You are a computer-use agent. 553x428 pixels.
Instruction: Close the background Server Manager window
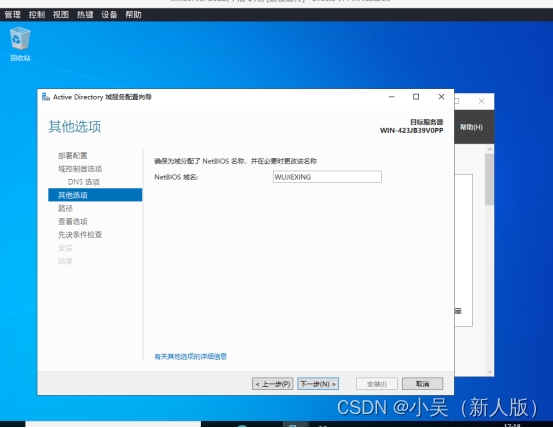coord(481,101)
